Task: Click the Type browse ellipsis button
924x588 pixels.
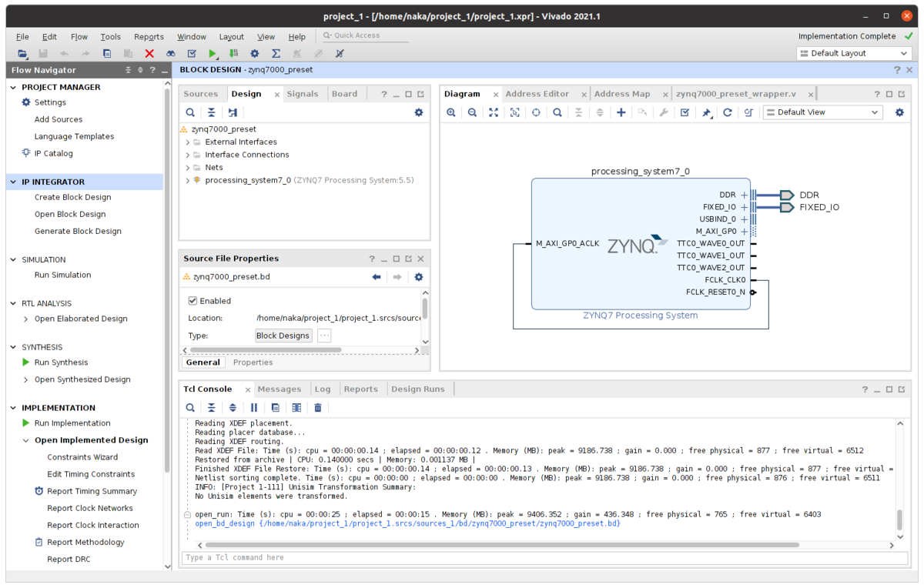Action: coord(324,336)
